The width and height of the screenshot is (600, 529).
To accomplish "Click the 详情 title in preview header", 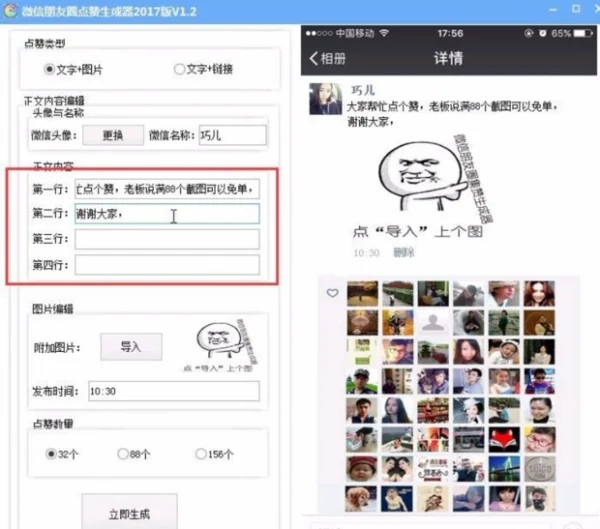I will coord(448,59).
